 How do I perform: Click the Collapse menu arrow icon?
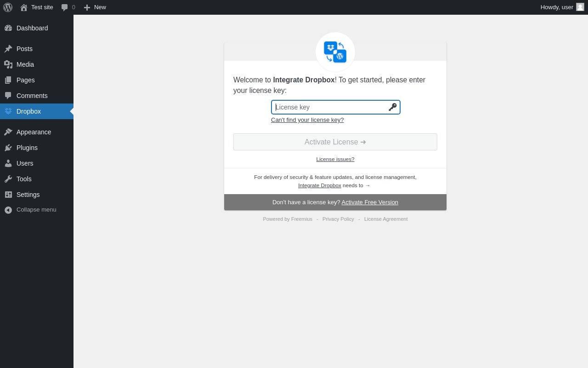coord(8,210)
